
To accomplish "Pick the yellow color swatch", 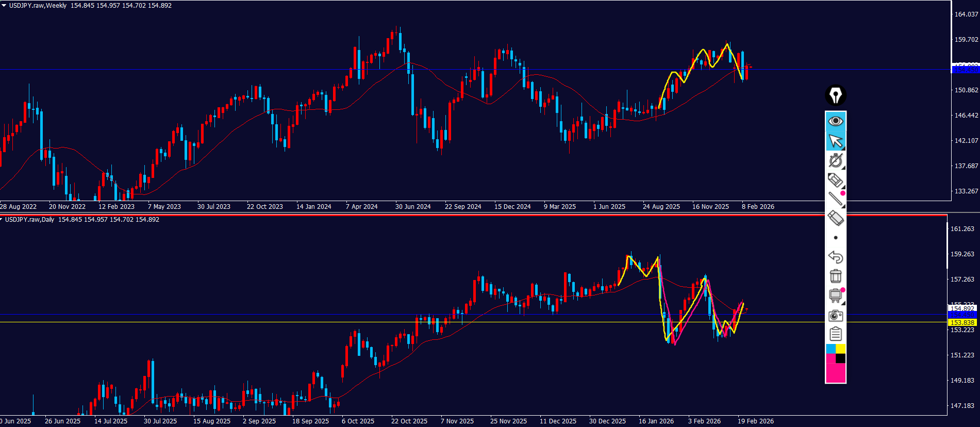I will pyautogui.click(x=840, y=349).
